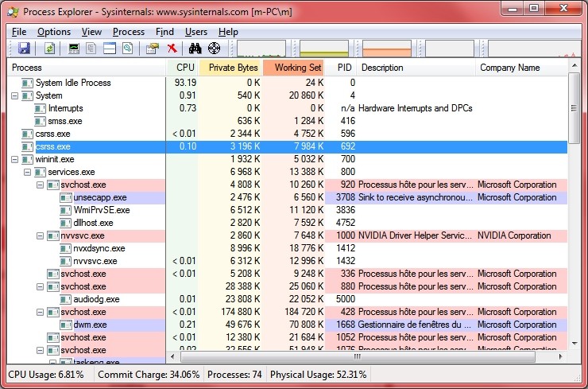Toggle the Show Lower Pane icon

[110, 48]
